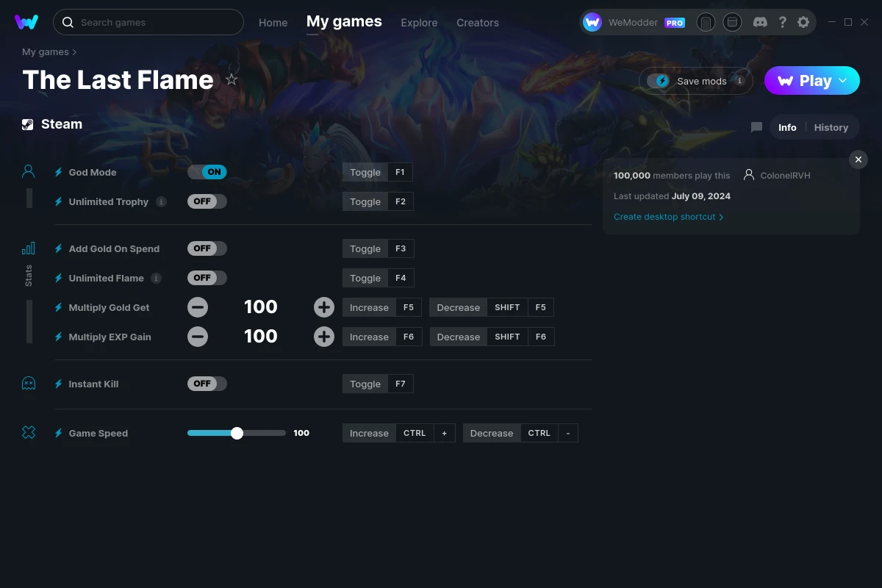
Task: Enable the Unlimited Trophy toggle
Action: (x=207, y=201)
